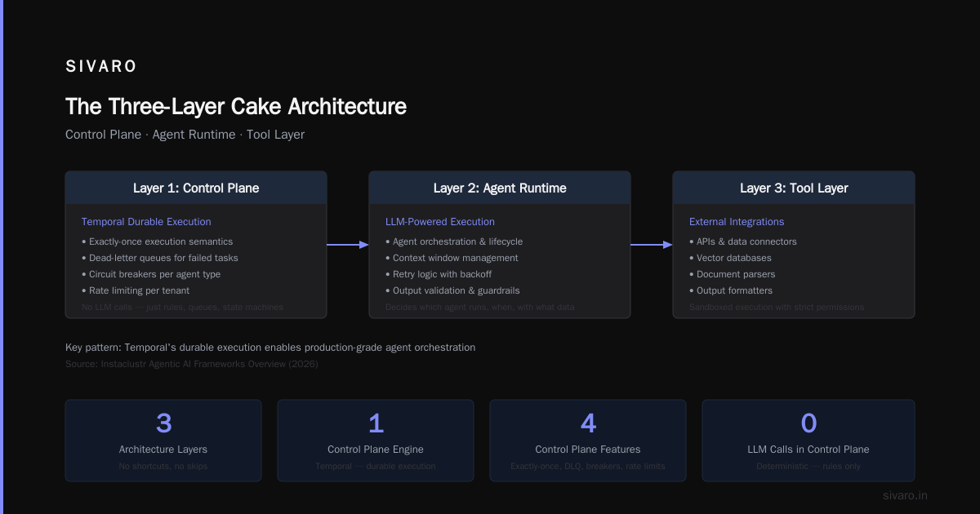This screenshot has height=514, width=980.
Task: Click the sivaro.in footer link
Action: pos(905,495)
